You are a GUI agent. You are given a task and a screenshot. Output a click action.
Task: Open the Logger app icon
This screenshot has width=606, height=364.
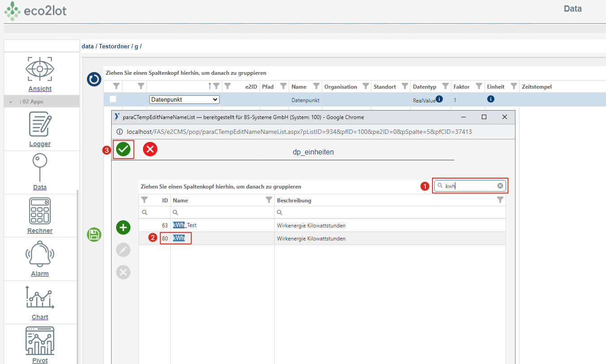coord(40,124)
